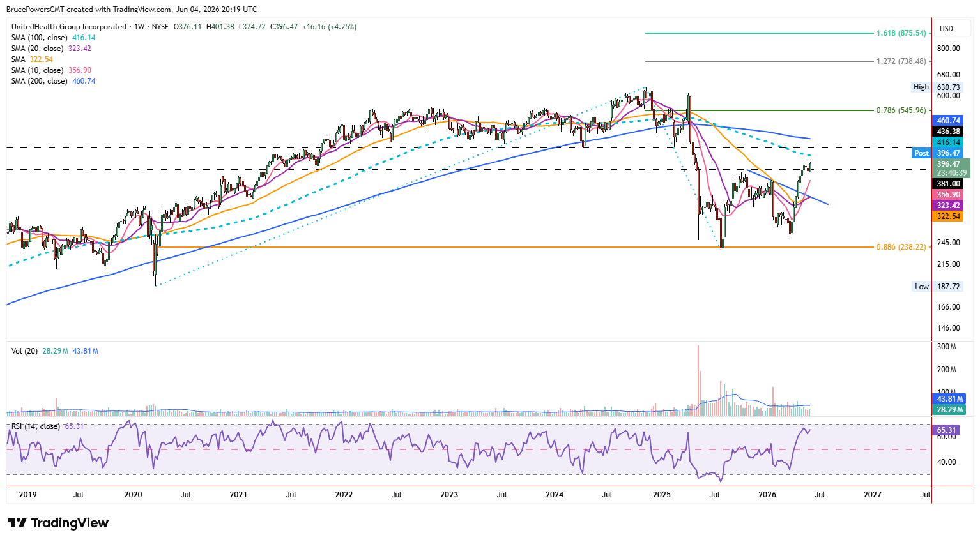Select the SMA (200, close) legend entry
The height and width of the screenshot is (542, 980).
click(x=53, y=81)
